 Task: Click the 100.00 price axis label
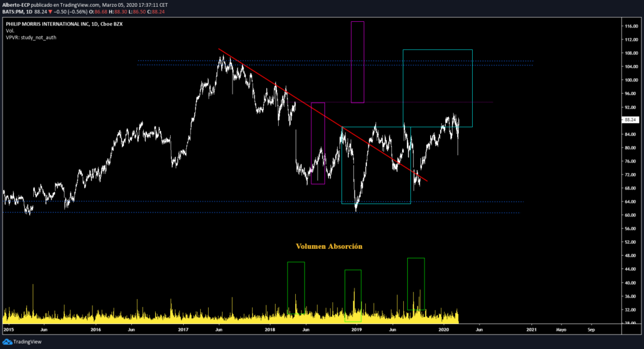click(x=631, y=80)
